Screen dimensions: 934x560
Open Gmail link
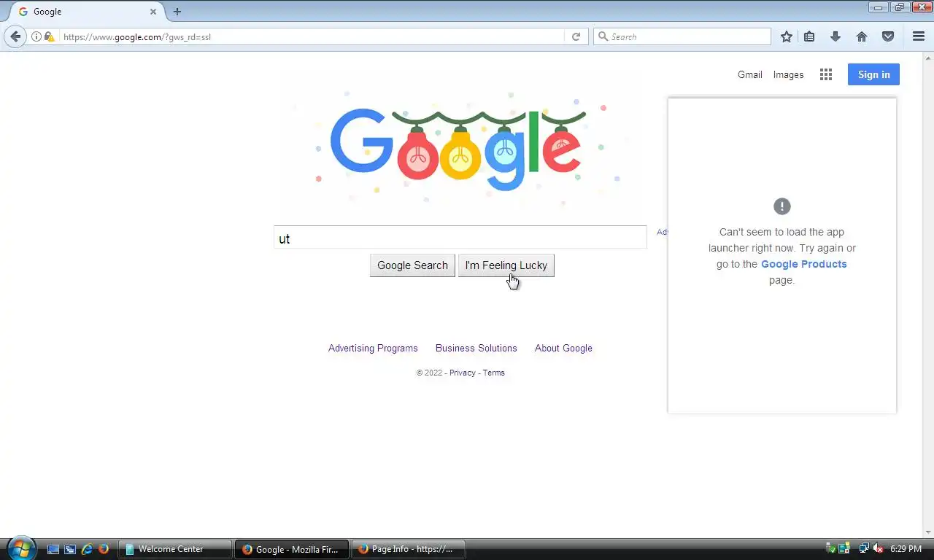tap(749, 74)
